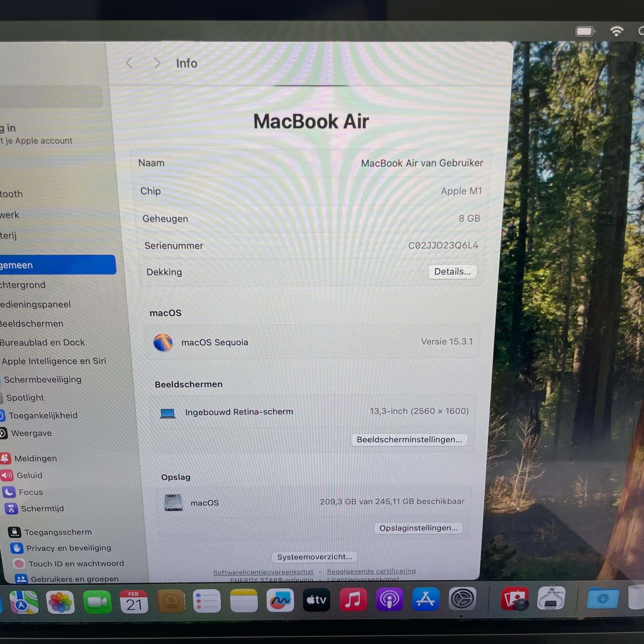Open Maps from the Dock
This screenshot has width=644, height=644.
click(24, 602)
